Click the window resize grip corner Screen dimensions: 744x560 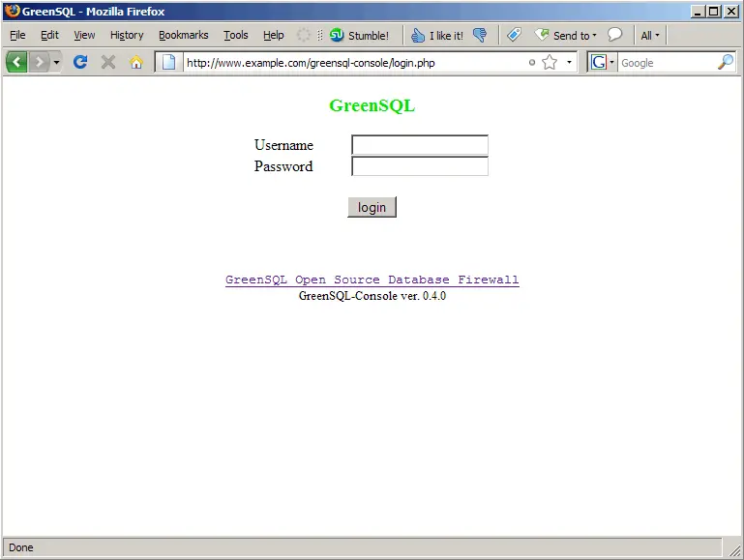[x=734, y=550]
